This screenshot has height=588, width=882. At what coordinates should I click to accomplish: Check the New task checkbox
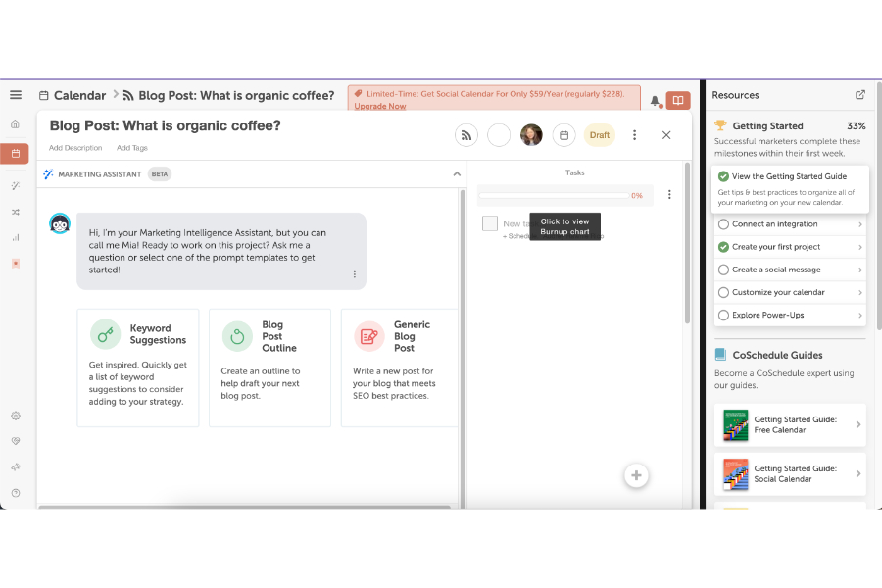[x=490, y=223]
